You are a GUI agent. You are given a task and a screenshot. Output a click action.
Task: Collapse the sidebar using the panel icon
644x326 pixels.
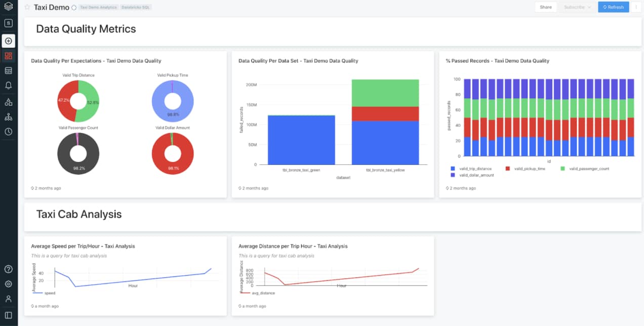(x=8, y=315)
